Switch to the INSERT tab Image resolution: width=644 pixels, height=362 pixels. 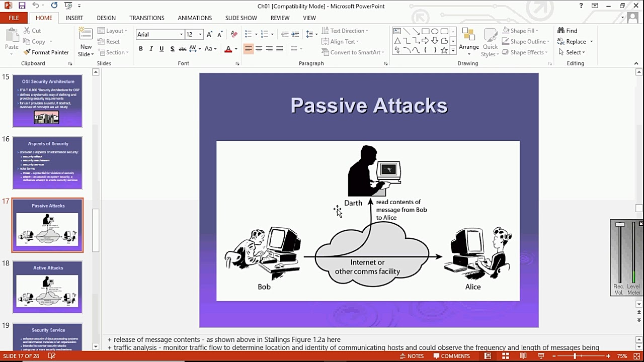pyautogui.click(x=74, y=18)
